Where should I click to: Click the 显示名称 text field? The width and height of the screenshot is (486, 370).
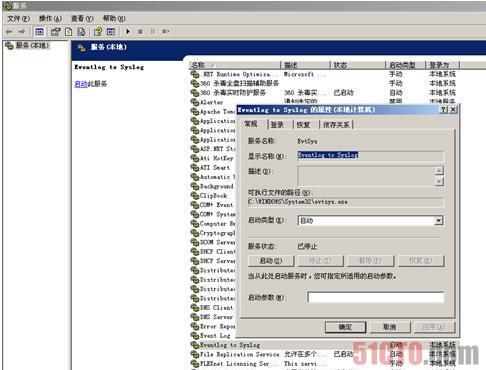coord(370,155)
